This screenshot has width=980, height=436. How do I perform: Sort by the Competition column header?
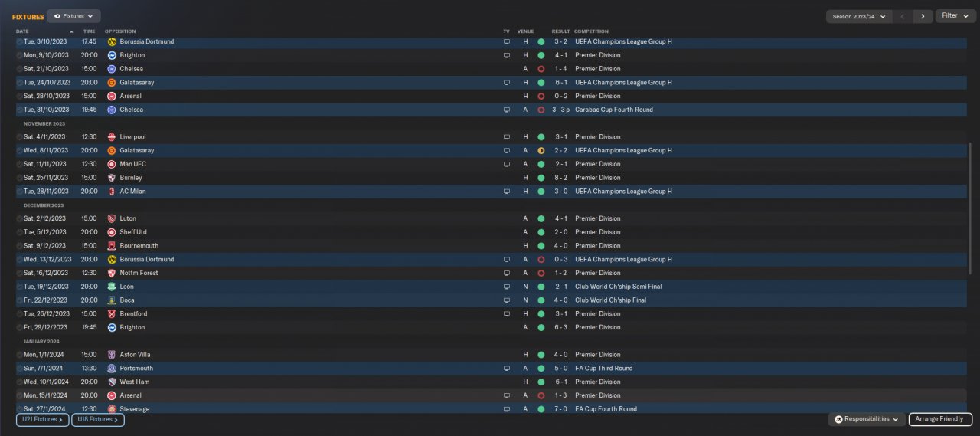click(591, 31)
